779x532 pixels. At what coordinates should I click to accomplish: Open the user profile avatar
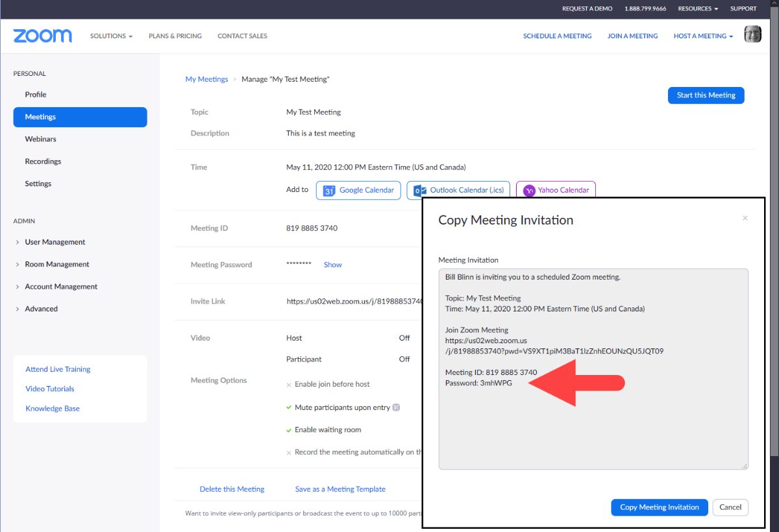click(x=753, y=35)
